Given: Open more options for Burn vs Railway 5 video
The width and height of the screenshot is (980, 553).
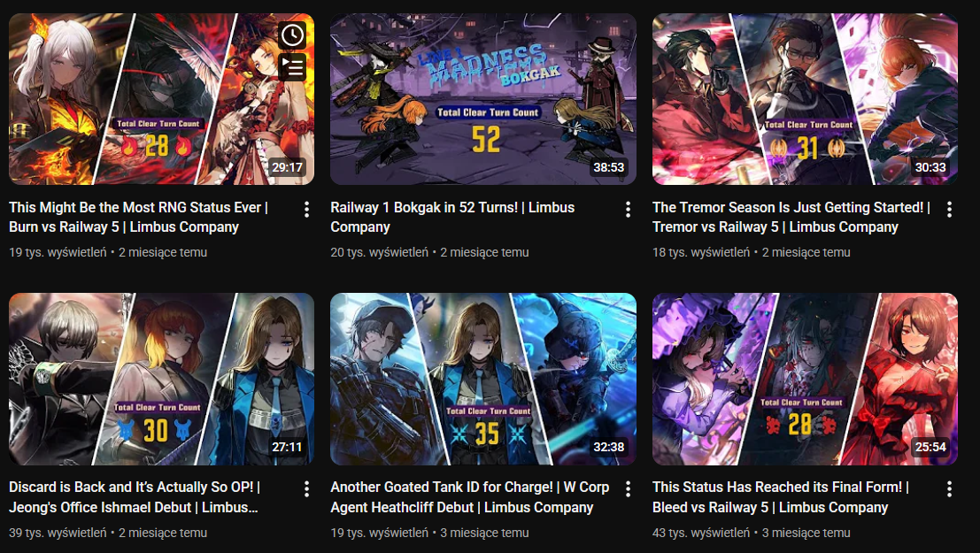Looking at the screenshot, I should [306, 210].
